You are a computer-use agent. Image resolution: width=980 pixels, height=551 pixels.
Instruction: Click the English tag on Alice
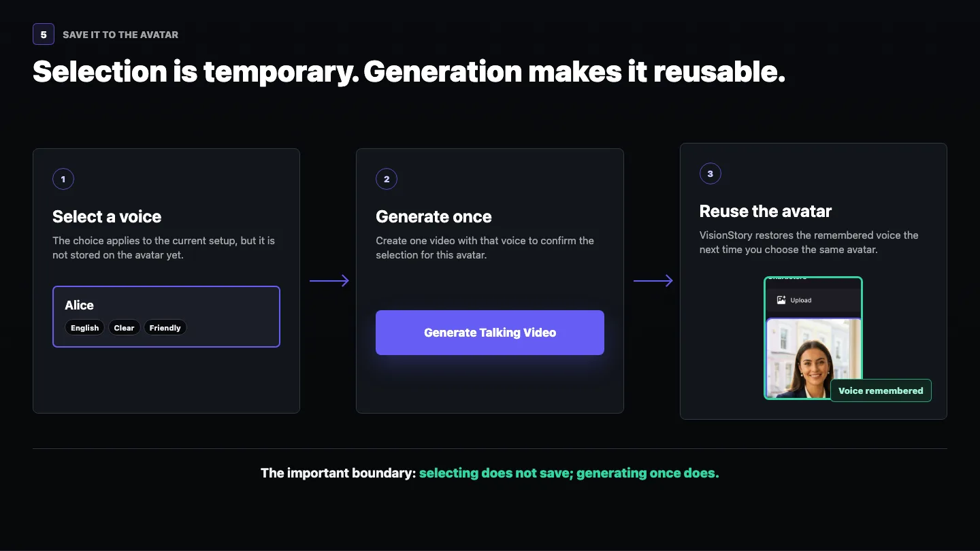pos(85,328)
